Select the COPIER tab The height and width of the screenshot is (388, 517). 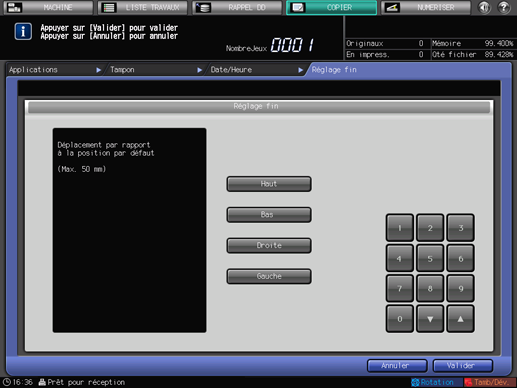(x=332, y=7)
